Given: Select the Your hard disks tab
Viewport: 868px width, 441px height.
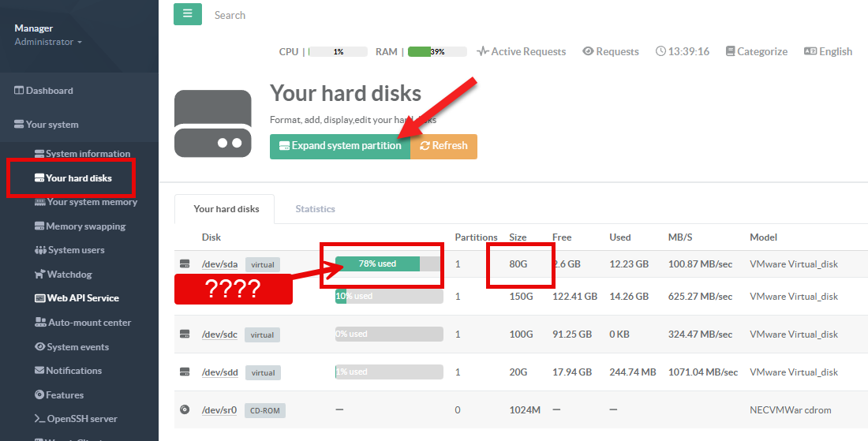Looking at the screenshot, I should click(226, 209).
